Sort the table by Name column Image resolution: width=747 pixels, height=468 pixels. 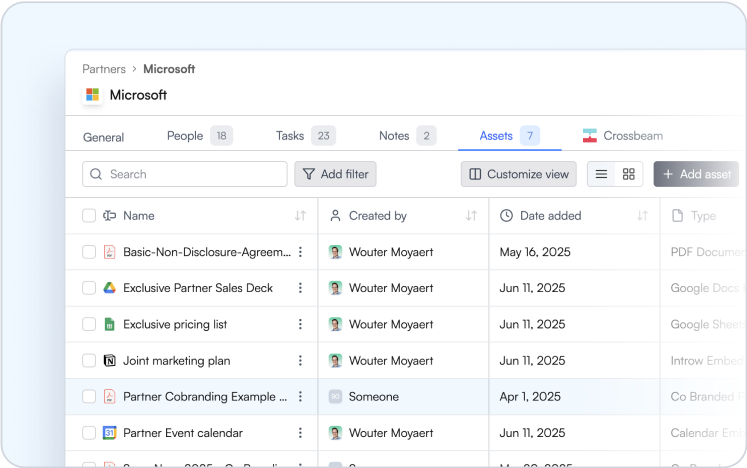point(300,216)
